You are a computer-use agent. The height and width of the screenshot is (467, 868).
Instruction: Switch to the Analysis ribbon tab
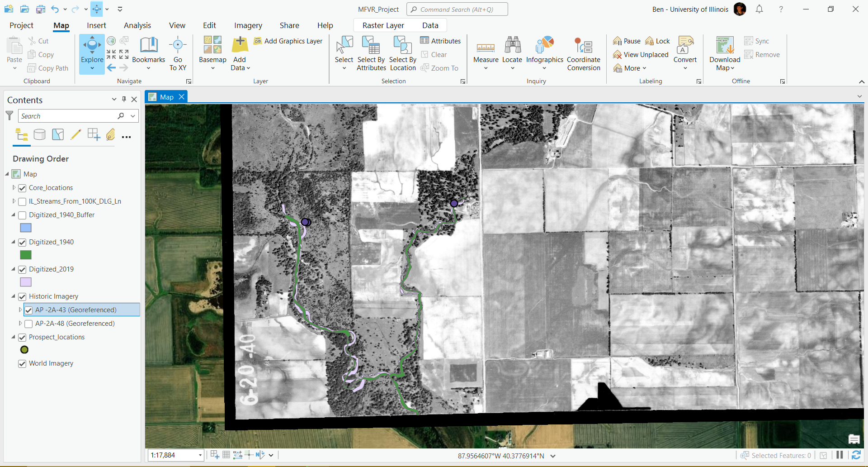(137, 25)
